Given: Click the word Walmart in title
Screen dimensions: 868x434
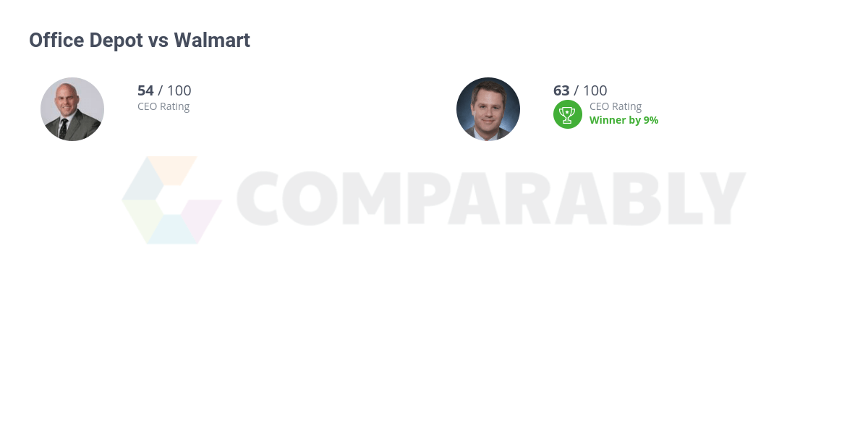Looking at the screenshot, I should [x=212, y=41].
